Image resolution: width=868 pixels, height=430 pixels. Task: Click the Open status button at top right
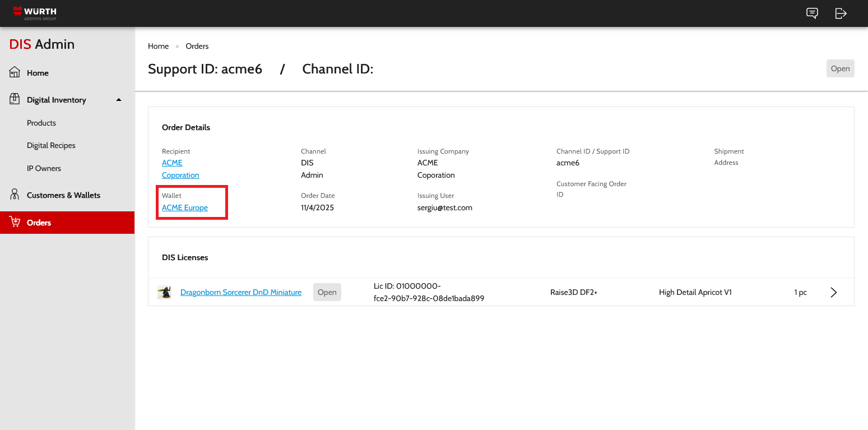[x=840, y=68]
